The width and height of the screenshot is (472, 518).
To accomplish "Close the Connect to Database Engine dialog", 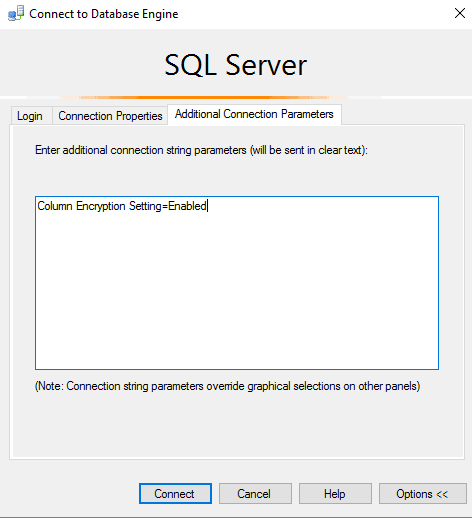I will (460, 13).
